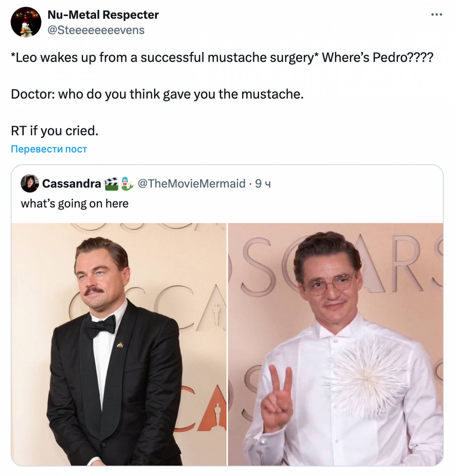Image resolution: width=456 pixels, height=476 pixels.
Task: Open the Cassandra display name
Action: (71, 183)
